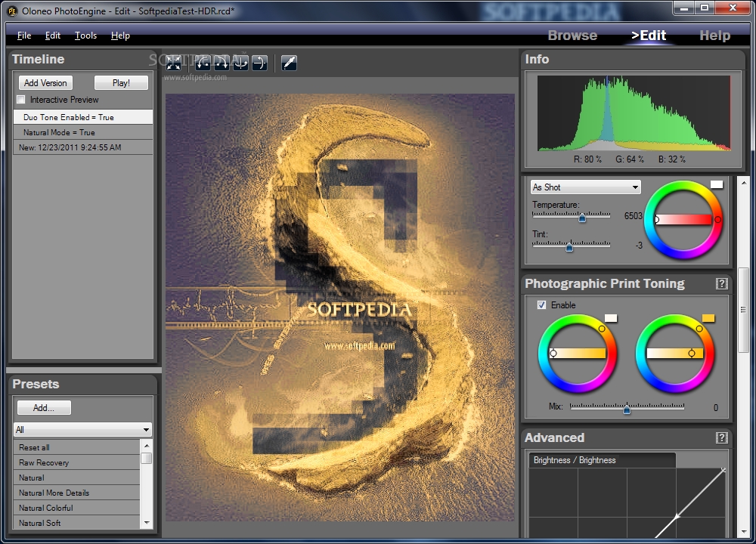This screenshot has height=544, width=756.
Task: Adjust the Tint slider handle
Action: pyautogui.click(x=569, y=247)
